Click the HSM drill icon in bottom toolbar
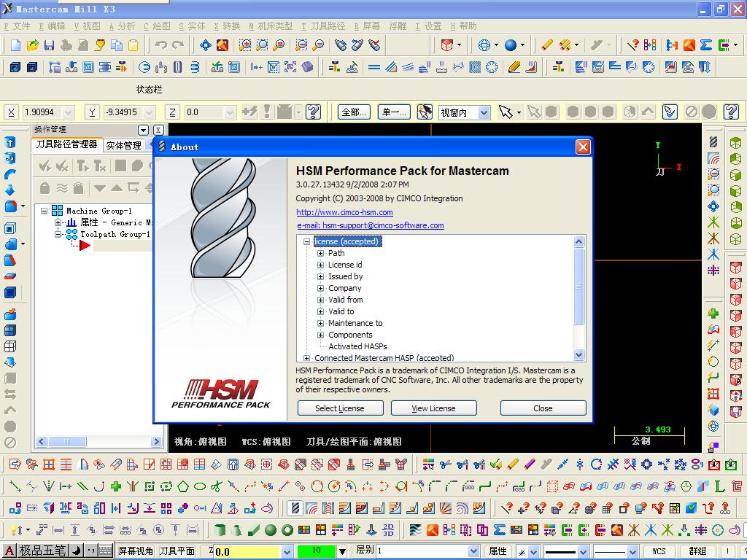The height and width of the screenshot is (560, 747). coord(295,508)
